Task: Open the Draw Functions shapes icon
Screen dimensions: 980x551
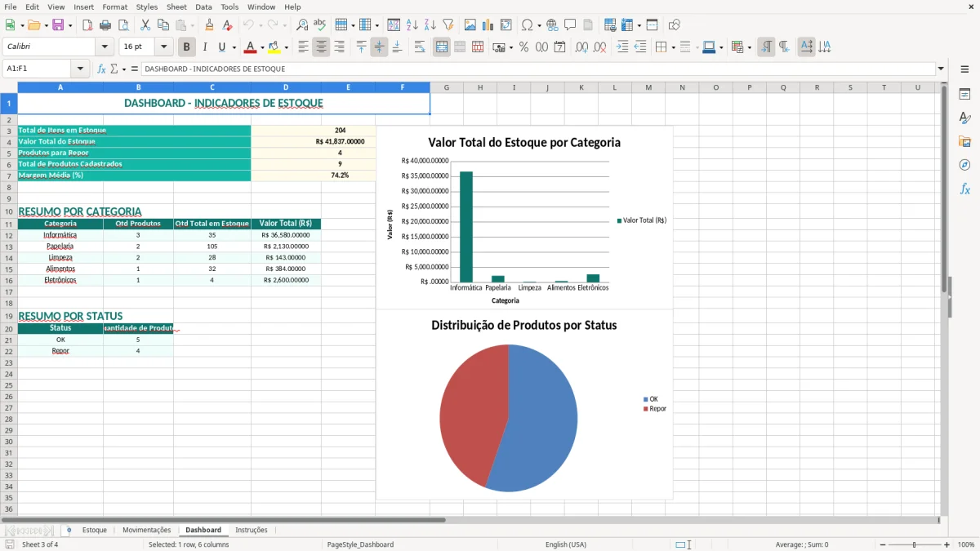Action: point(674,25)
